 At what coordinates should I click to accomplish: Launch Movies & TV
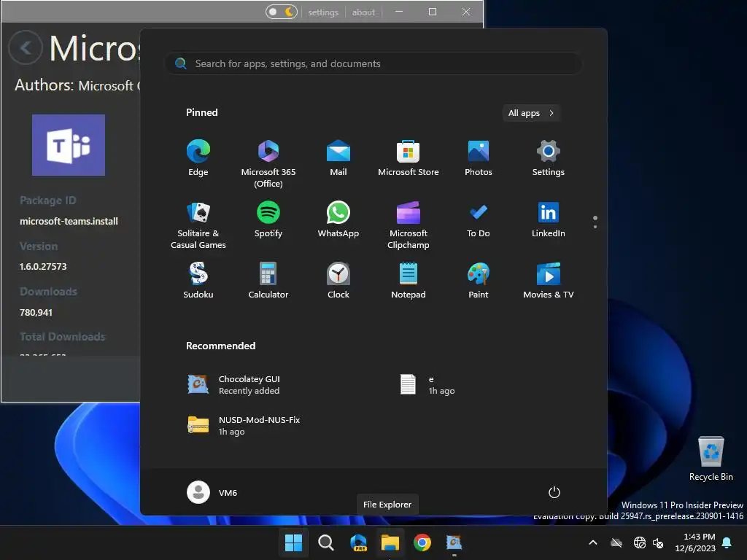(x=549, y=281)
